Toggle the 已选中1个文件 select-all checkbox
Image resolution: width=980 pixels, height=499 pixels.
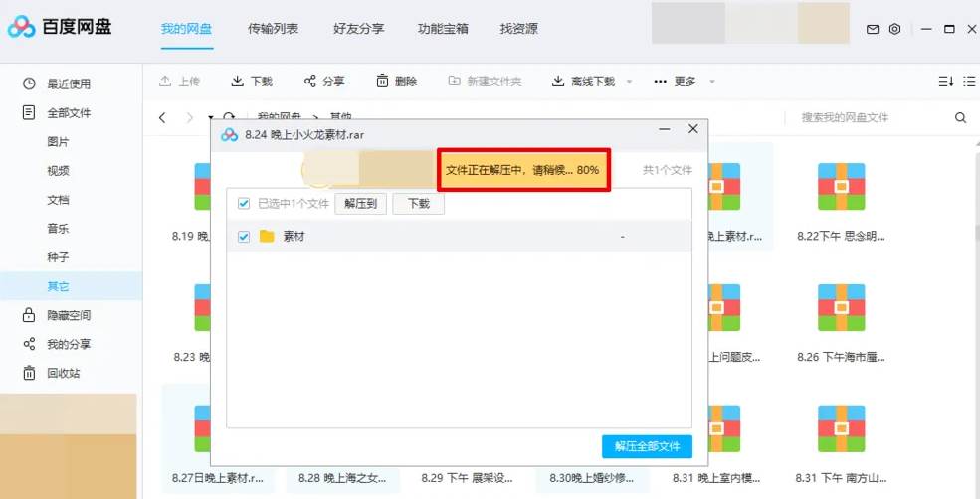click(244, 204)
